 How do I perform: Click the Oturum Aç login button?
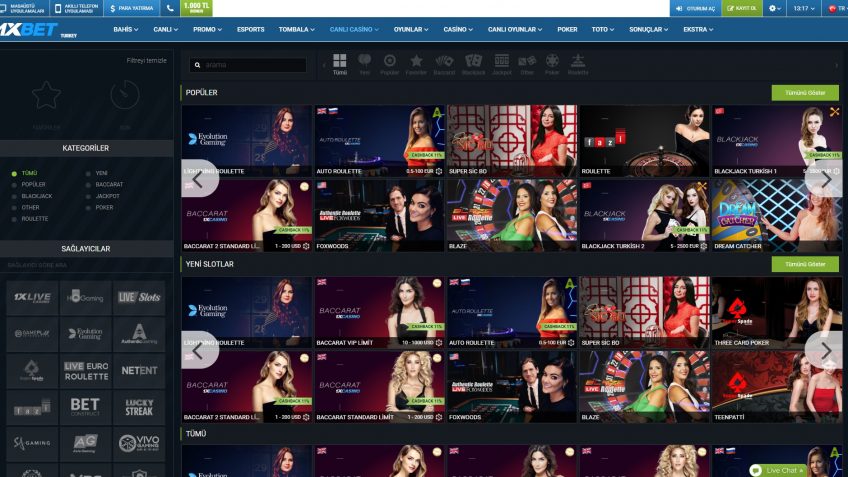coord(696,8)
